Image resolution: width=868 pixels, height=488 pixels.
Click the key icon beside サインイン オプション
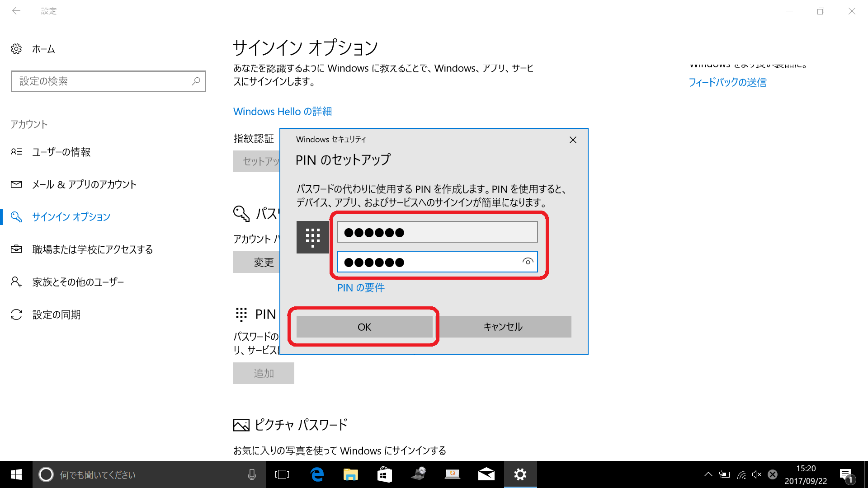[16, 217]
